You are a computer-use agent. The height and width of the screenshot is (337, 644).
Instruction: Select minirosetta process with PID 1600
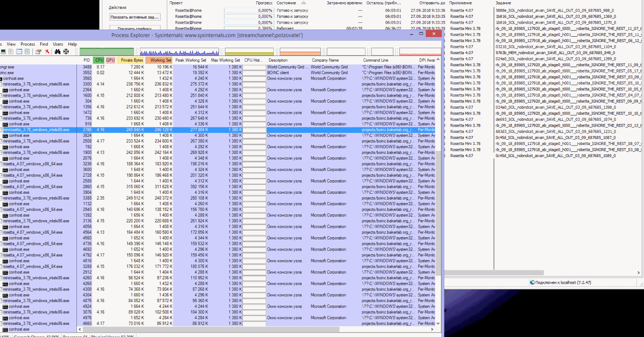coord(217,95)
